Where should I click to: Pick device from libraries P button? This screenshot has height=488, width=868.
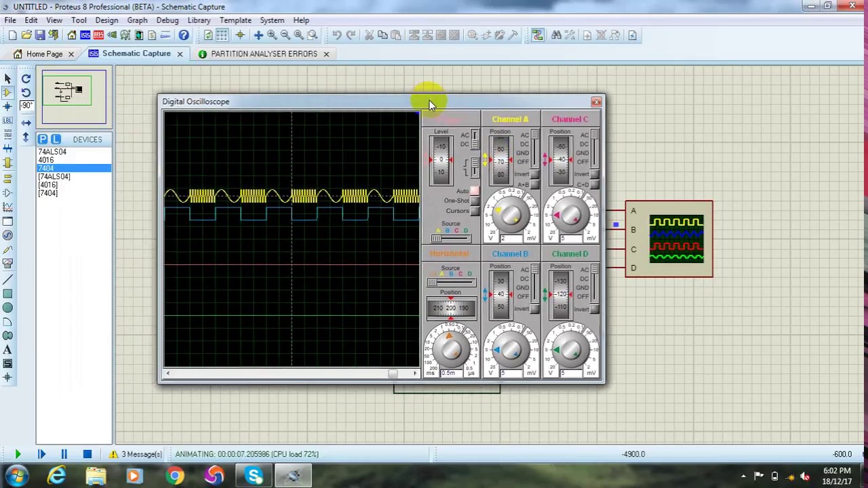tap(43, 139)
